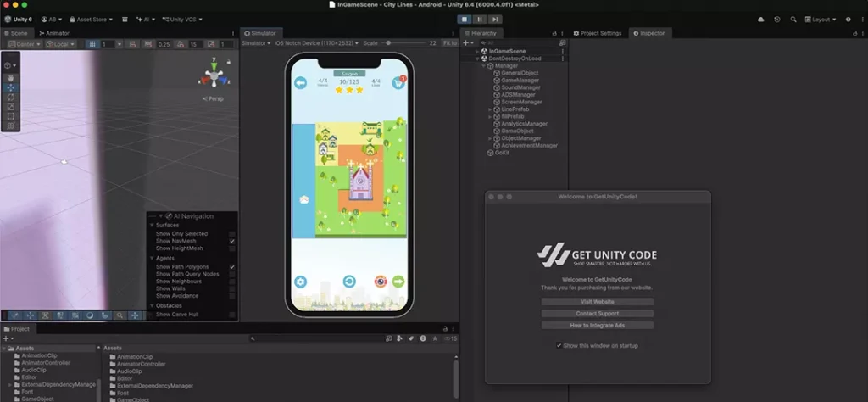Enable Show Neighbours checkbox
The image size is (868, 402).
click(x=232, y=282)
